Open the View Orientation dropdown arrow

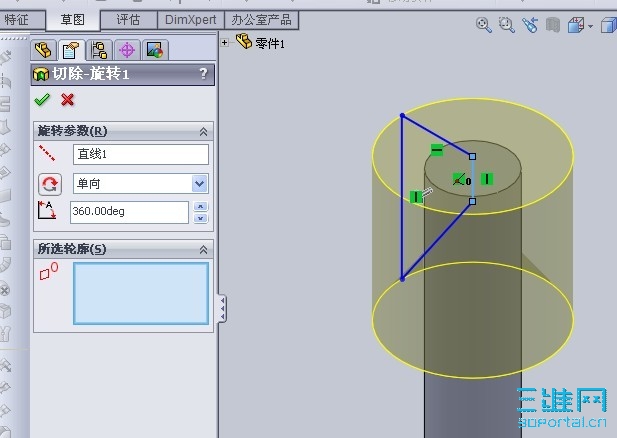590,26
